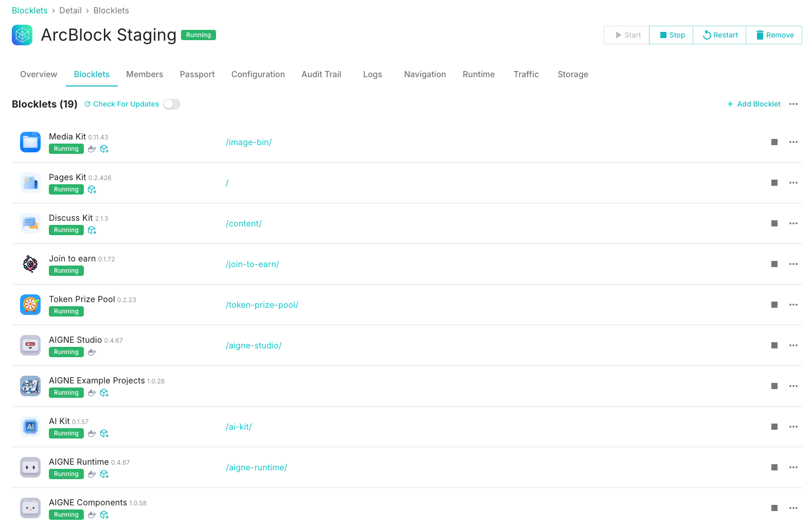Open the /aigne-studio/ path link
The width and height of the screenshot is (812, 527).
pyautogui.click(x=254, y=345)
